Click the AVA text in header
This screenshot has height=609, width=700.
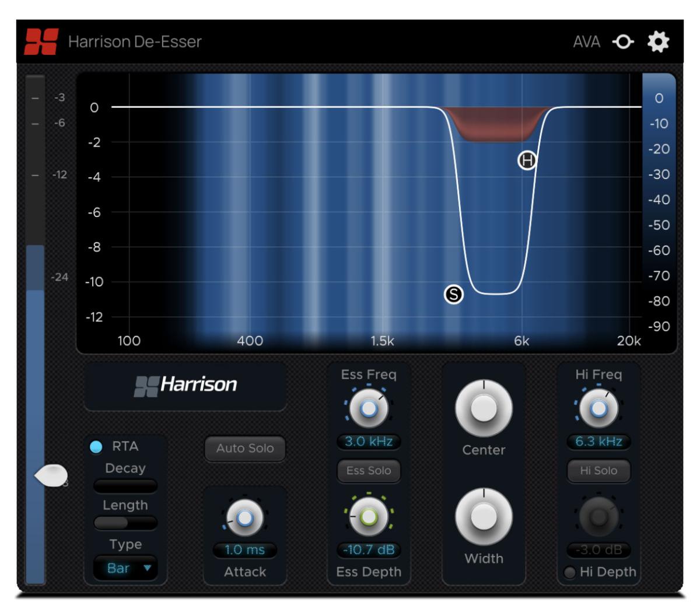(x=587, y=42)
